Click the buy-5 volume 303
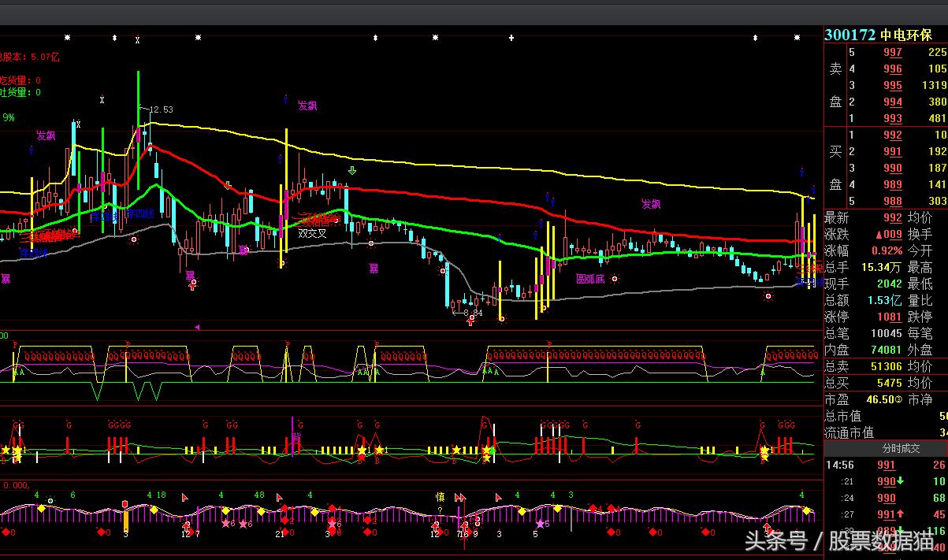948x560 pixels. click(x=937, y=201)
